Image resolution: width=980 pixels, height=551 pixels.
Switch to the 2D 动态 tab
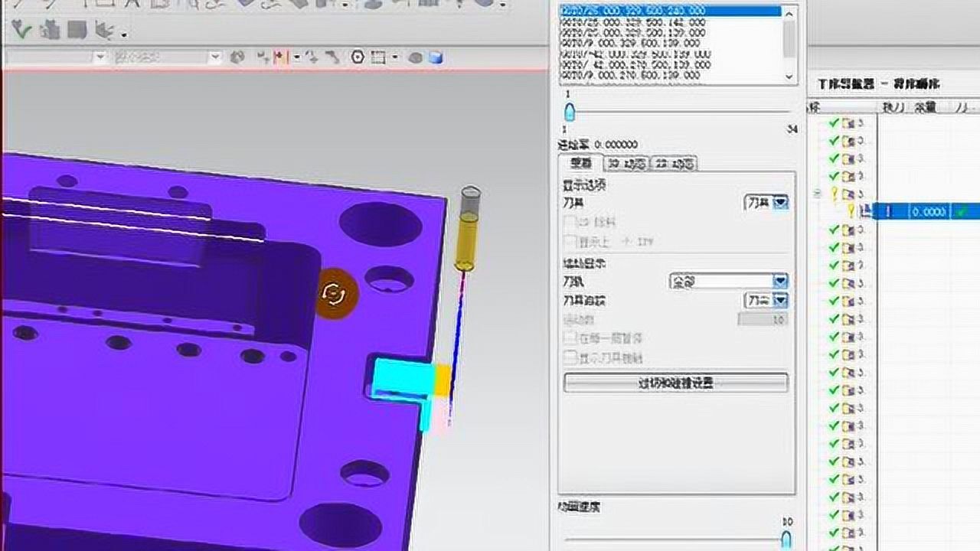(x=674, y=164)
